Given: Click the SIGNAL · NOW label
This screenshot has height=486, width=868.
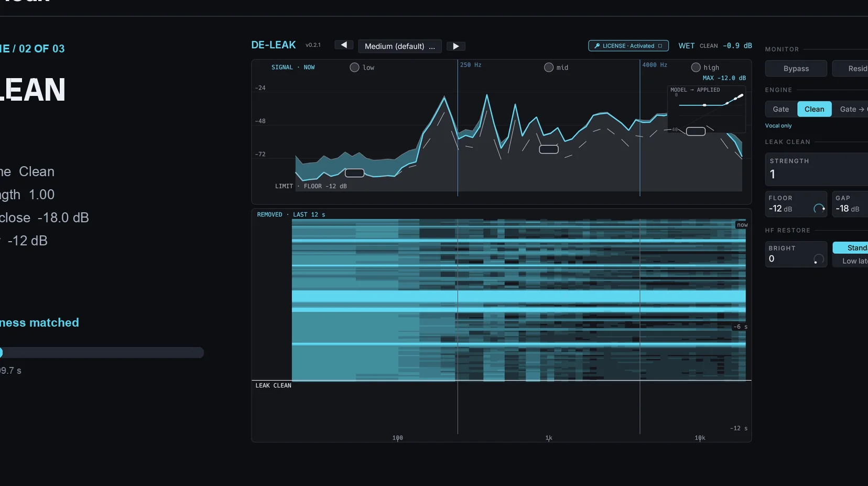Looking at the screenshot, I should click(293, 67).
